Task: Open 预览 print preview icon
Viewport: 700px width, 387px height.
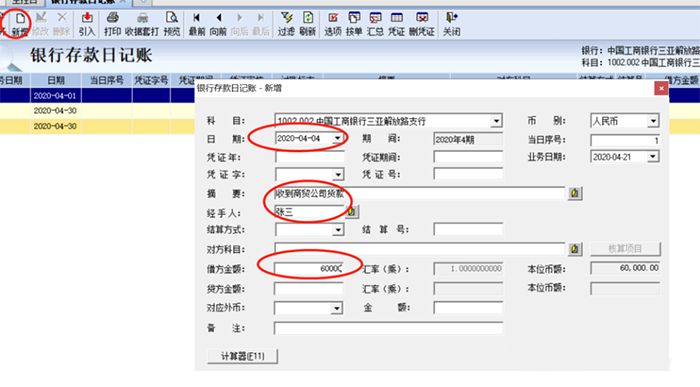Action: pos(171,24)
